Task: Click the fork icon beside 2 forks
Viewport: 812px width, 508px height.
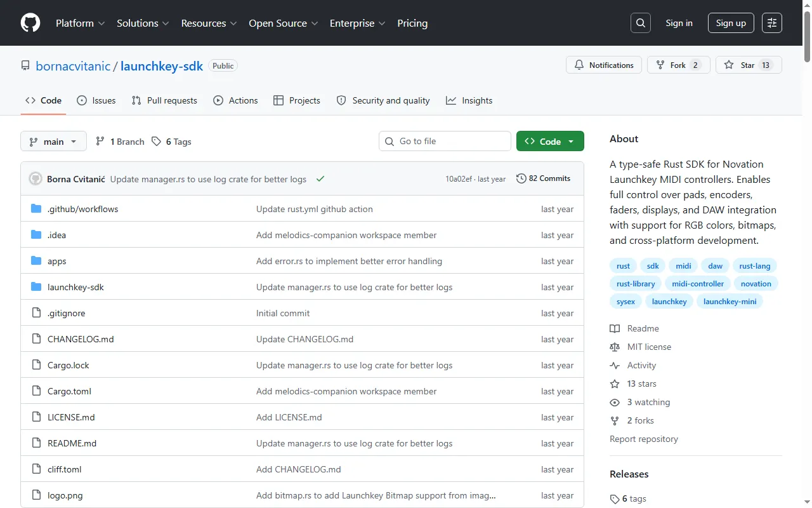Action: (615, 420)
